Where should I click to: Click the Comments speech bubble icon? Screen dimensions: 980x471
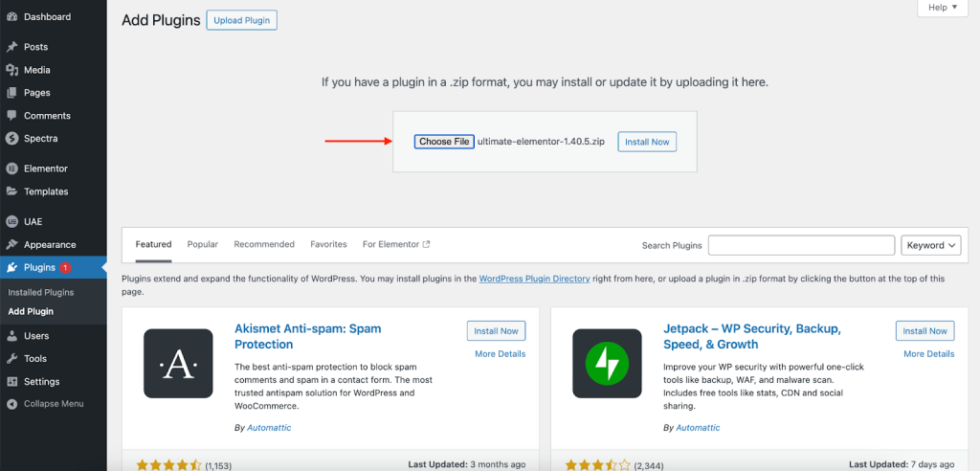[11, 116]
